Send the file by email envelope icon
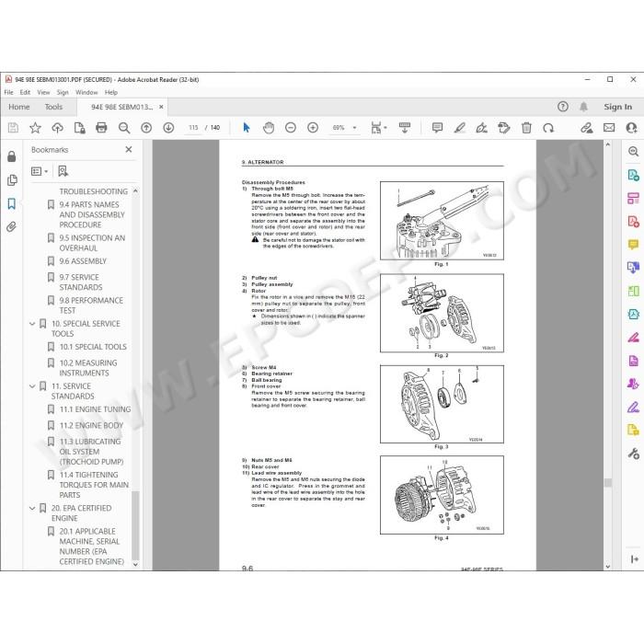The image size is (644, 644). pos(609,128)
